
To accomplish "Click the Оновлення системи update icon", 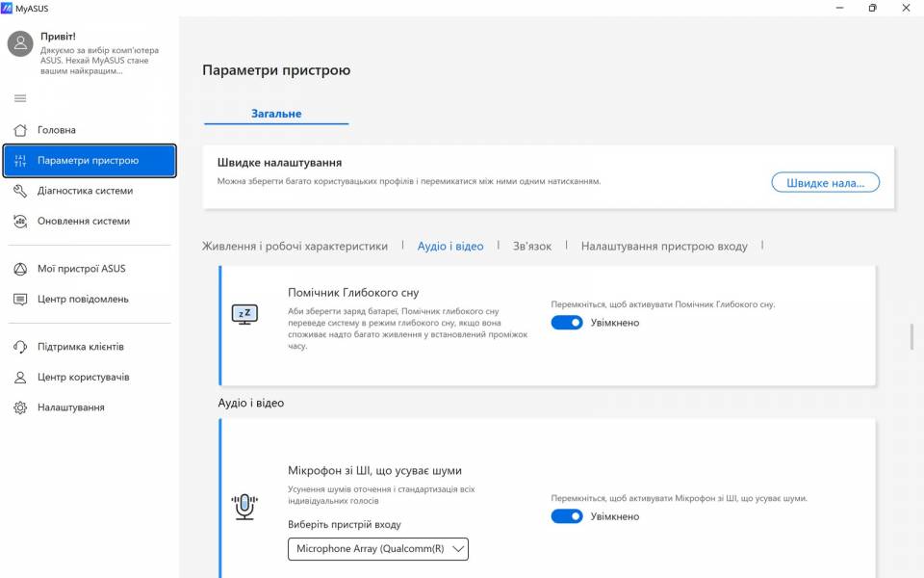I will tap(20, 222).
